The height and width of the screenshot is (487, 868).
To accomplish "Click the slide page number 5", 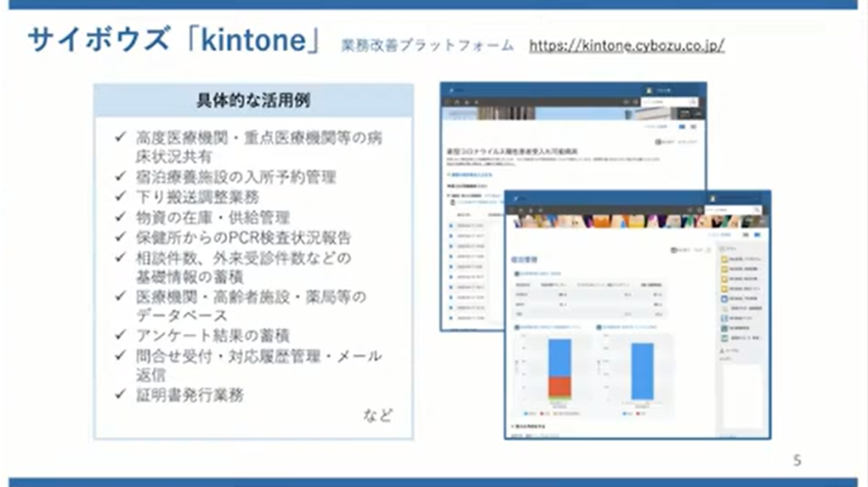I will [x=797, y=461].
